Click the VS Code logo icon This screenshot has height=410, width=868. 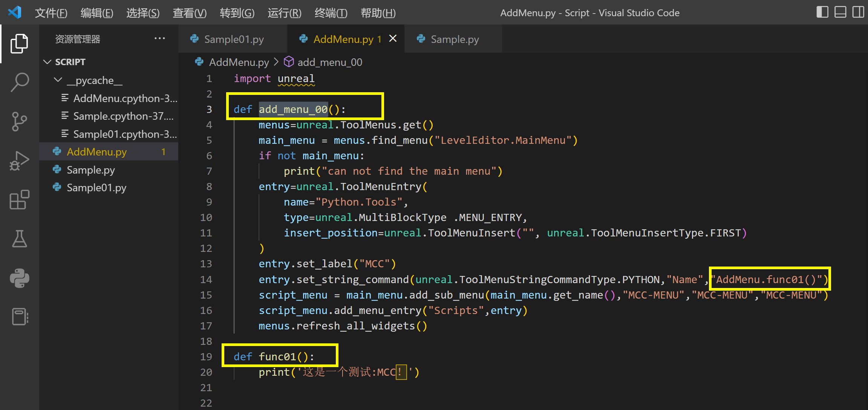click(x=15, y=12)
